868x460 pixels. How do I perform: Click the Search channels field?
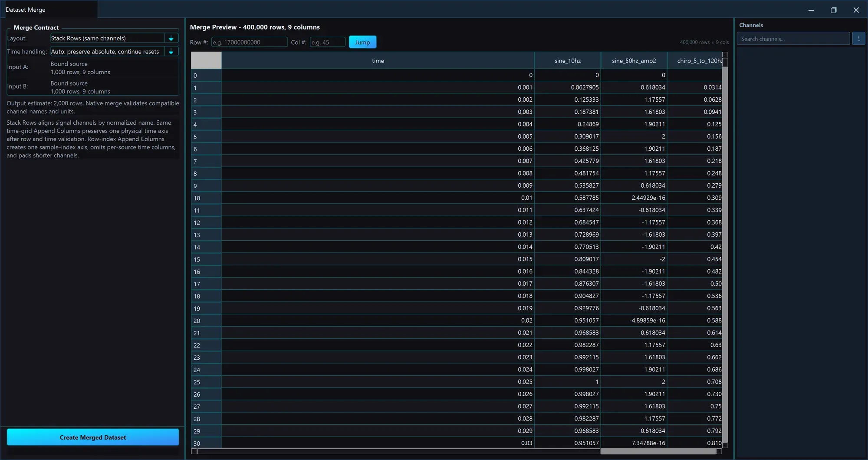click(793, 39)
